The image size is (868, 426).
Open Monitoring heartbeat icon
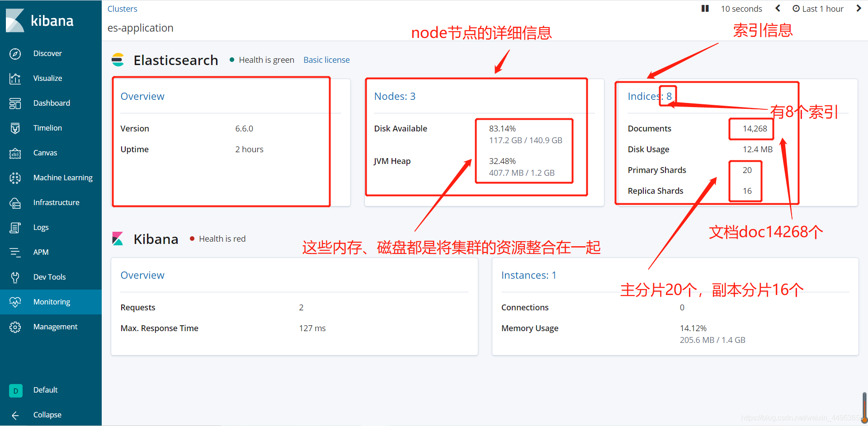pyautogui.click(x=15, y=302)
